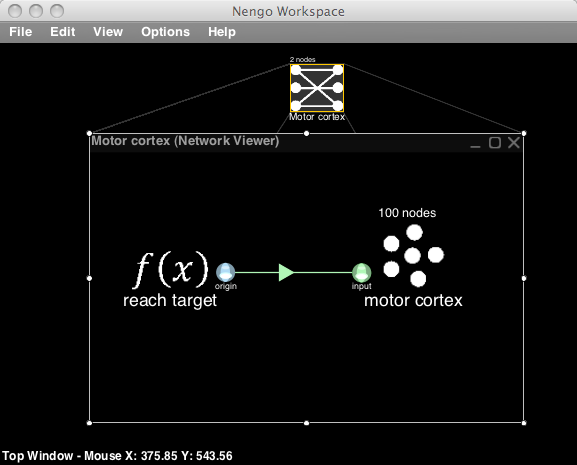
Task: Select the motor cortex neuron ensemble icon
Action: (x=413, y=255)
